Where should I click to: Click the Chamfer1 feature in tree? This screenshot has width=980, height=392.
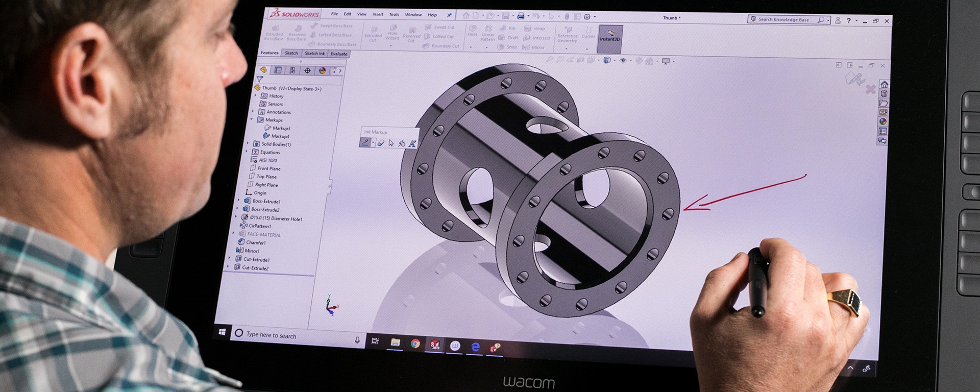tap(256, 242)
